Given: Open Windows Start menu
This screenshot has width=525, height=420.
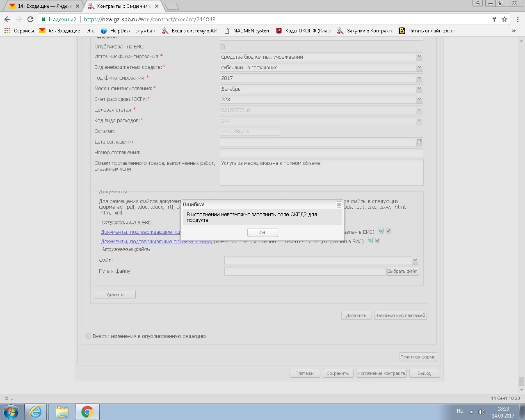Looking at the screenshot, I should (11, 412).
